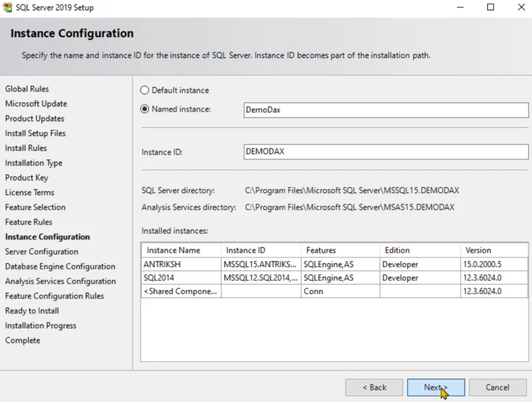The image size is (532, 402).
Task: Click Developer edition in SQL2014 row
Action: 420,278
